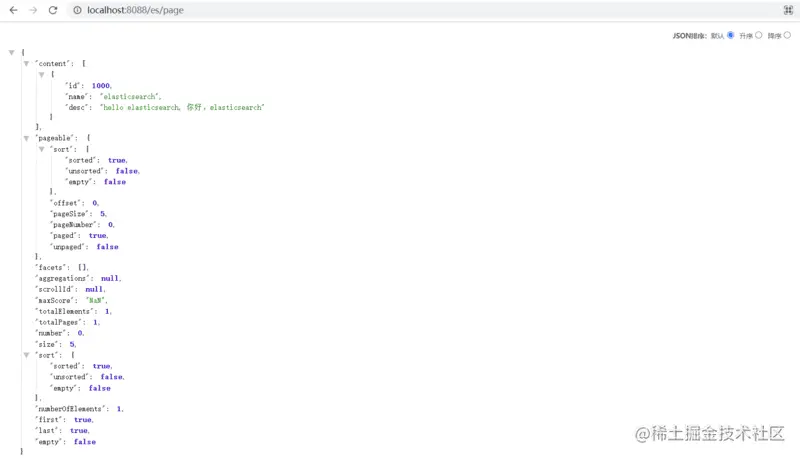The height and width of the screenshot is (458, 800).
Task: Collapse the "content" array node
Action: [27, 64]
